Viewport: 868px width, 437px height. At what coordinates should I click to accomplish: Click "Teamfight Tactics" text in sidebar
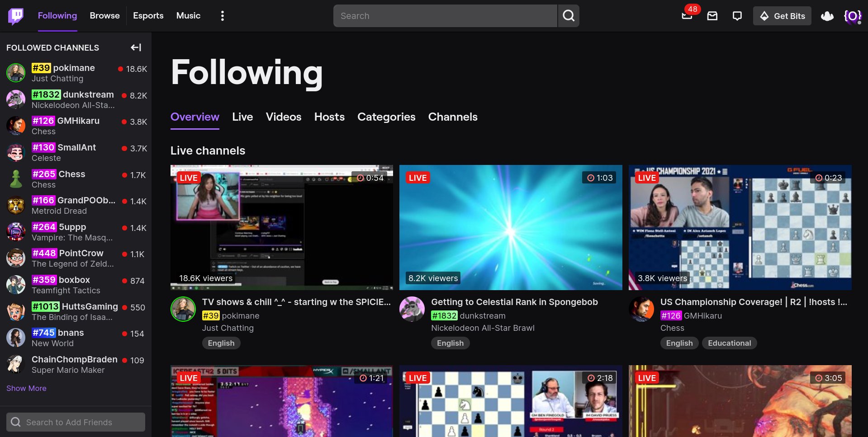[66, 291]
